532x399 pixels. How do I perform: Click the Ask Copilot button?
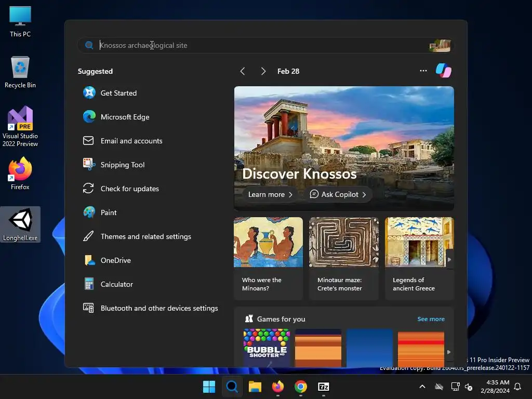[338, 194]
